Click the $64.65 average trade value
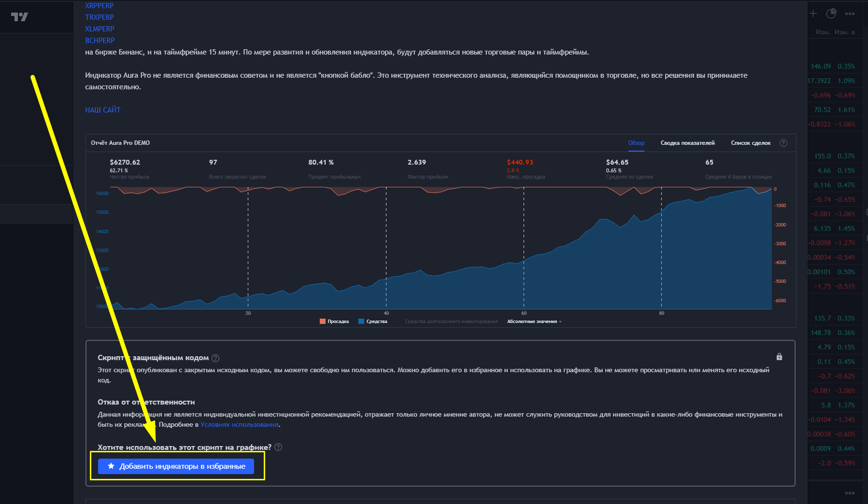The image size is (868, 504). 617,162
